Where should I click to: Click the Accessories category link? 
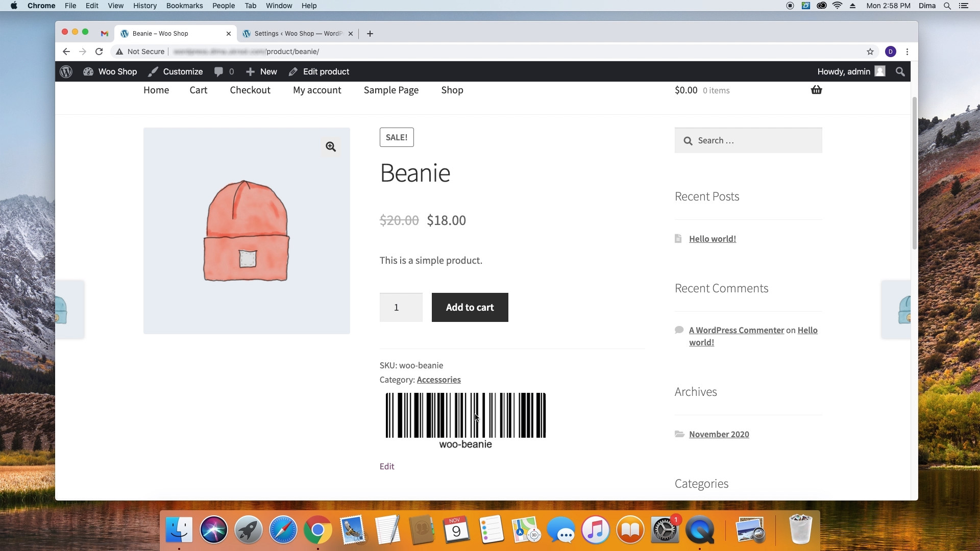pyautogui.click(x=439, y=379)
